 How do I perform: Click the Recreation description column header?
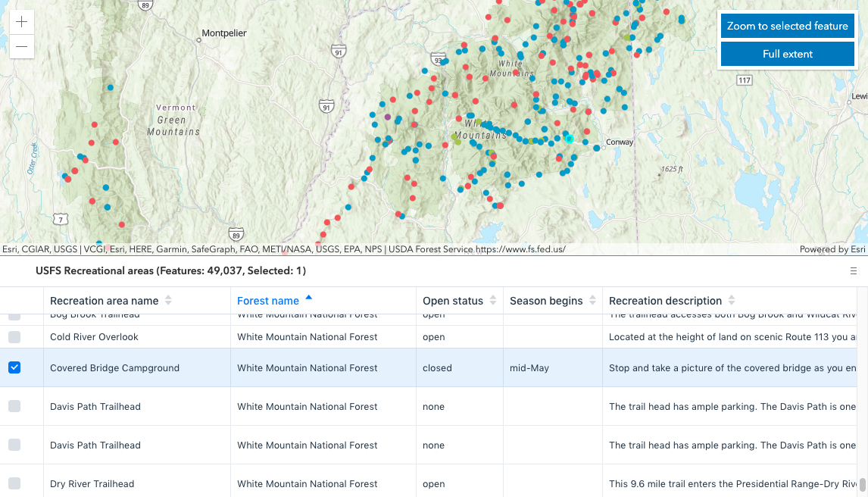point(729,301)
